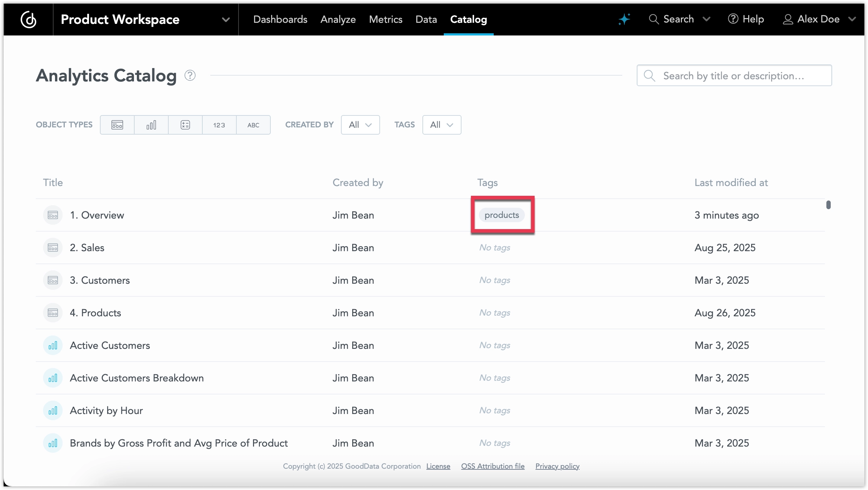
Task: Expand the Product Workspace switcher
Action: click(x=226, y=20)
